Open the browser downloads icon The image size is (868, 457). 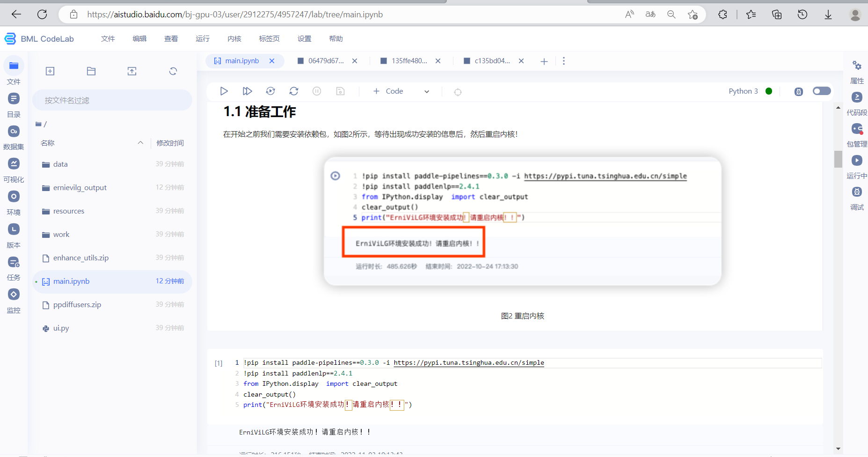click(x=828, y=15)
